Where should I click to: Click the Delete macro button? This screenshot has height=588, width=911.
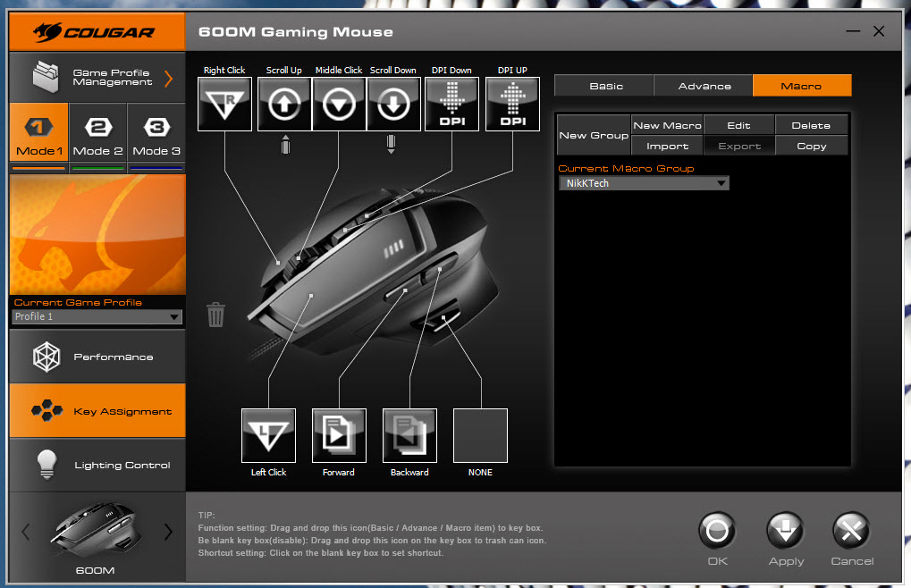coord(811,125)
